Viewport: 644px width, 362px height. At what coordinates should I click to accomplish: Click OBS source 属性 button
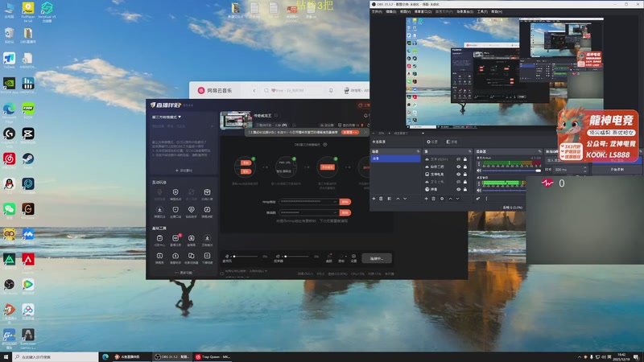tap(432, 142)
